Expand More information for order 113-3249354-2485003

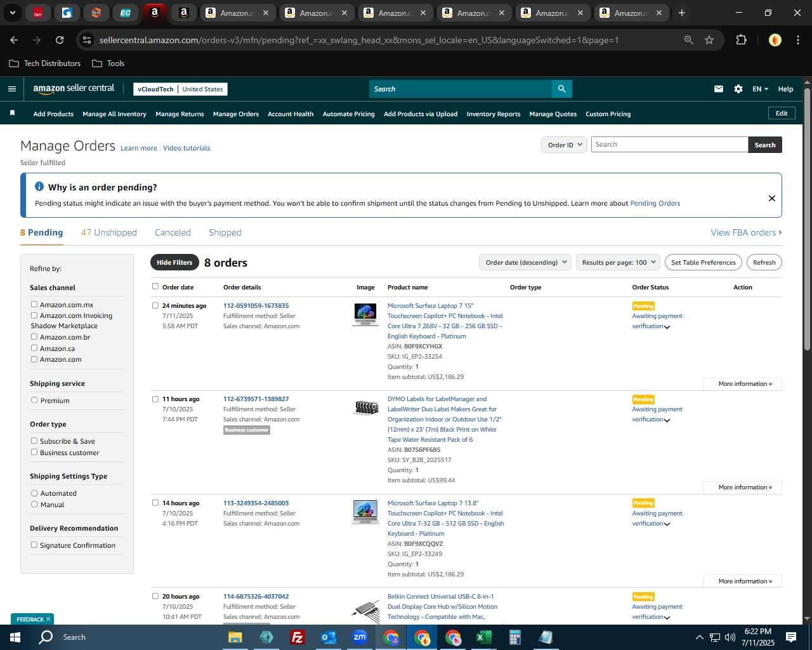[x=743, y=581]
